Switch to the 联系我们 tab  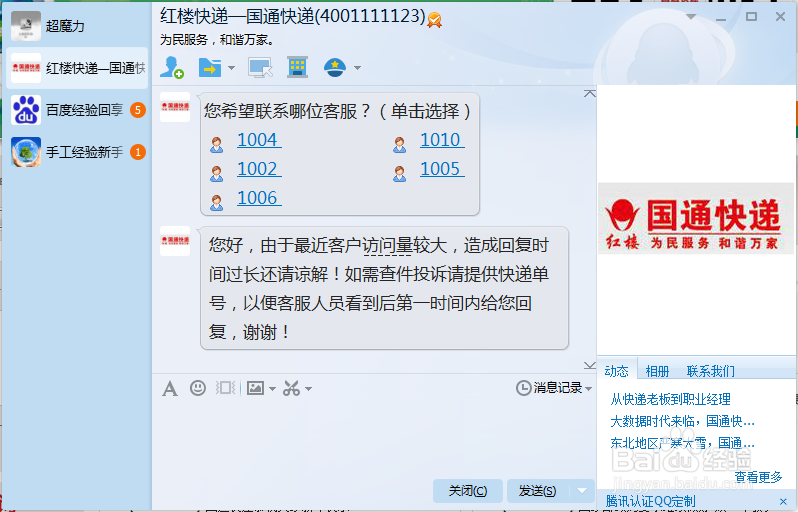(711, 371)
